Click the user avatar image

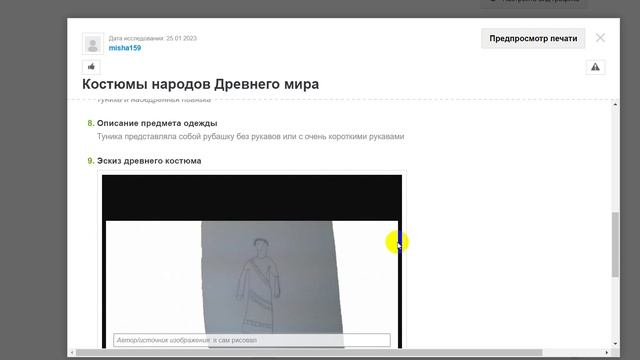[93, 44]
